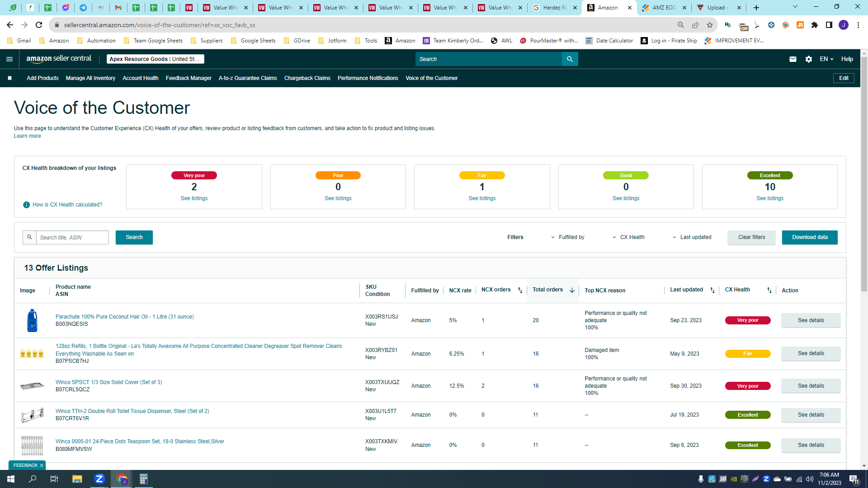This screenshot has height=488, width=868.
Task: Open the Chrome tab search dropdown
Action: (x=795, y=7)
